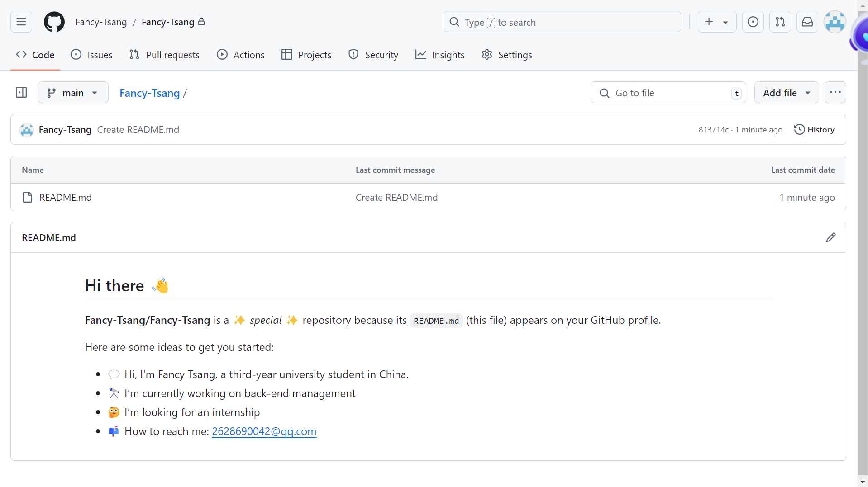This screenshot has height=487, width=868.
Task: Open the commit History
Action: tap(815, 130)
